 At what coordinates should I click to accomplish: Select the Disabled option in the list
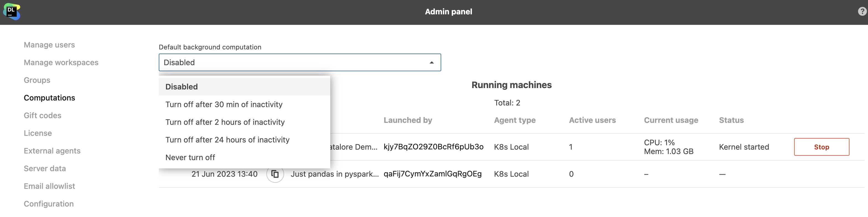pyautogui.click(x=182, y=87)
